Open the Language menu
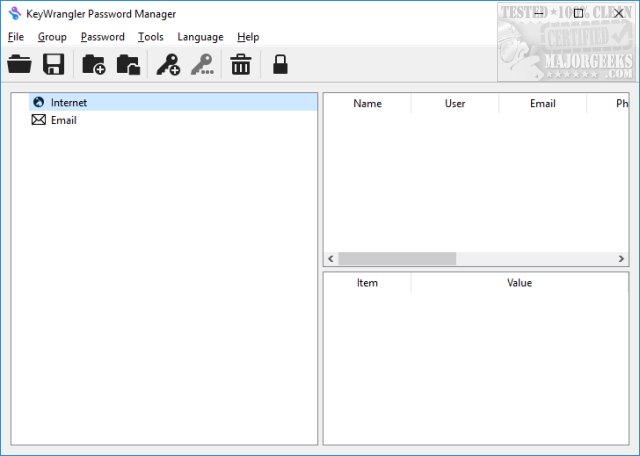The width and height of the screenshot is (640, 456). click(x=200, y=37)
